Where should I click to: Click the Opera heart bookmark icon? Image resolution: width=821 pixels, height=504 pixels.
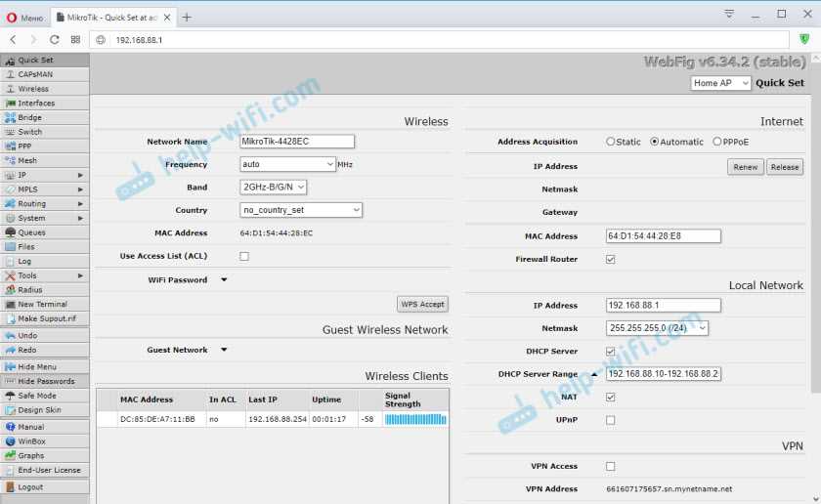[803, 39]
